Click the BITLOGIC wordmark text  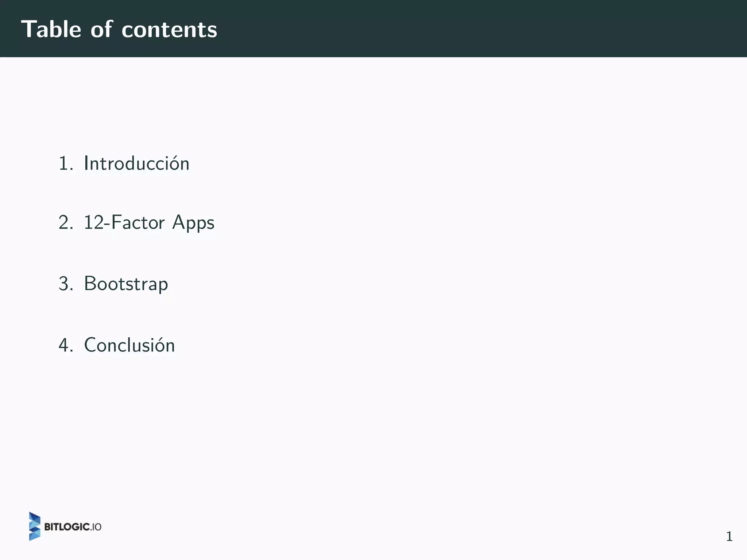click(67, 527)
